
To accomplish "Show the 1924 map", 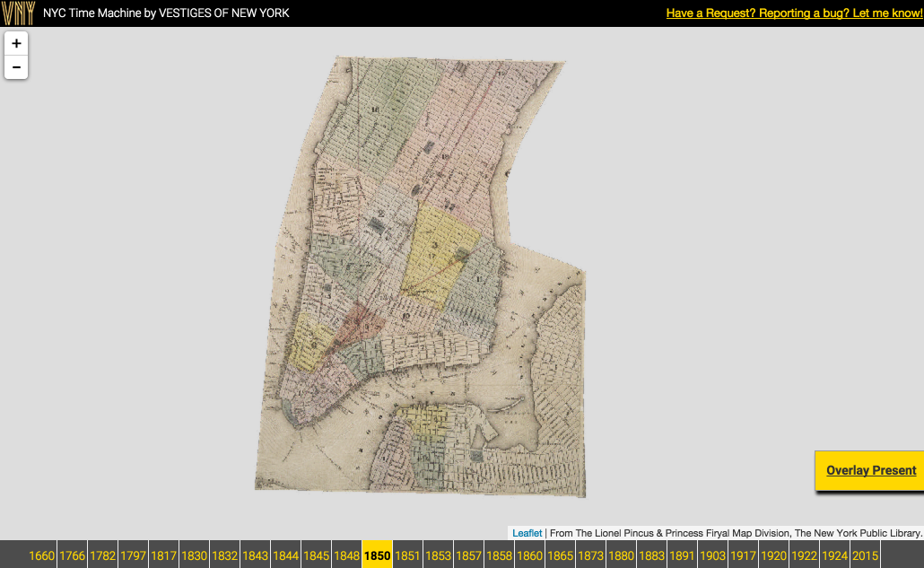I will coord(834,555).
